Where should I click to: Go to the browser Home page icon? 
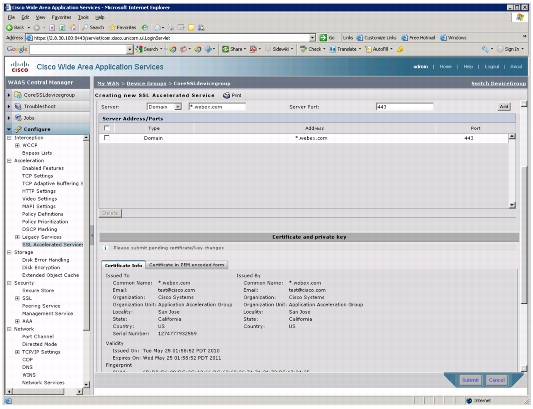click(x=73, y=28)
